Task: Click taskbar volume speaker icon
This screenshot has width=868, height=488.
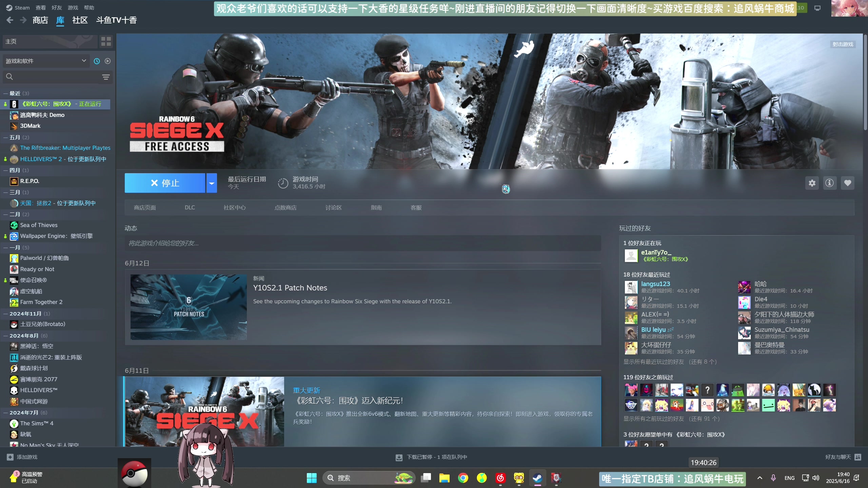Action: [x=816, y=478]
